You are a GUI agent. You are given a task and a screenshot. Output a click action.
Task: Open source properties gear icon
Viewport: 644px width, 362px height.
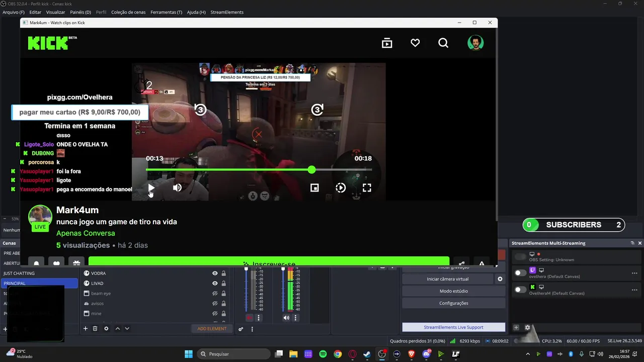click(x=106, y=328)
